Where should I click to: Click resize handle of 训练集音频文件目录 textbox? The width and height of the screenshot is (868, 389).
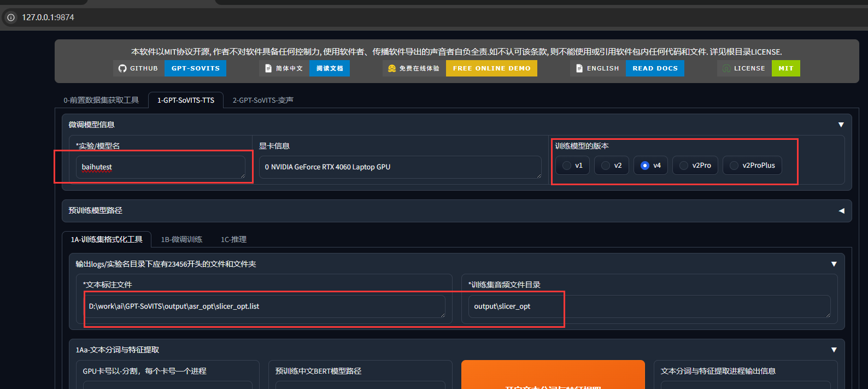(828, 315)
